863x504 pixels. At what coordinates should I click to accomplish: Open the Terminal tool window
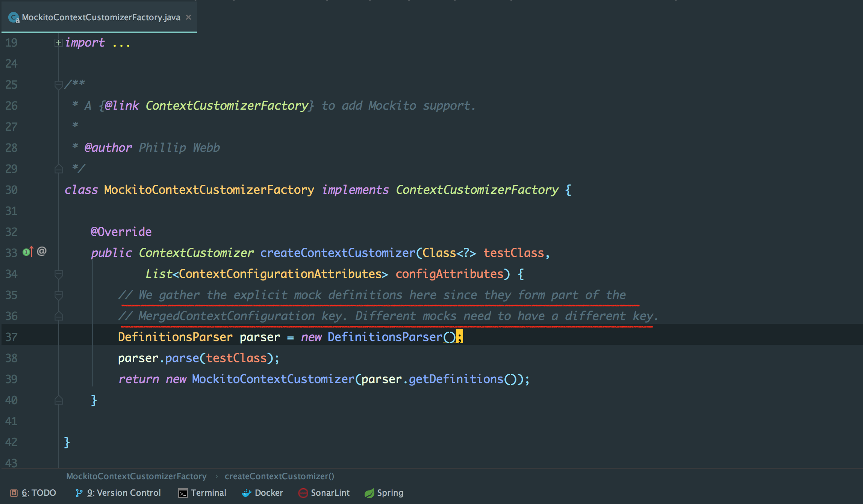coord(202,493)
